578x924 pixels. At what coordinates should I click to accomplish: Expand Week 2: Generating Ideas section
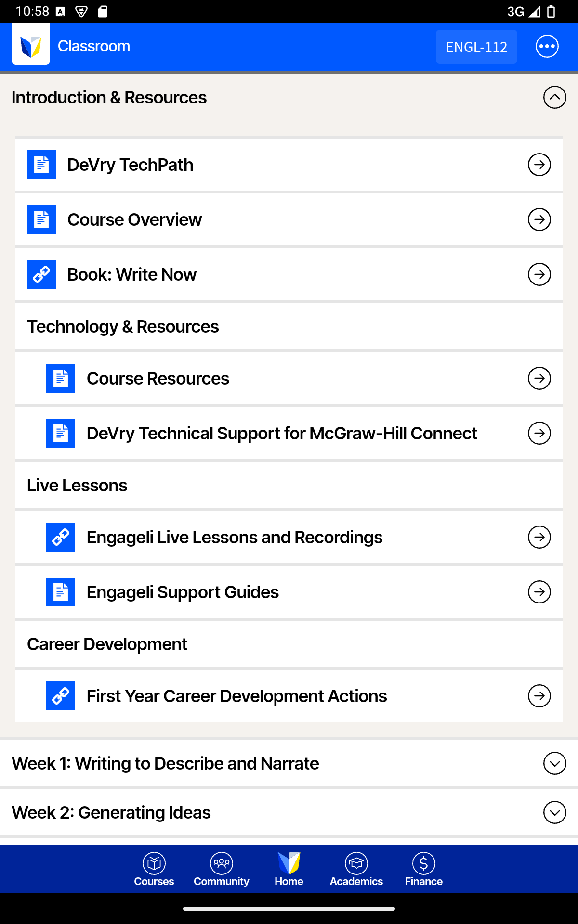(x=555, y=812)
